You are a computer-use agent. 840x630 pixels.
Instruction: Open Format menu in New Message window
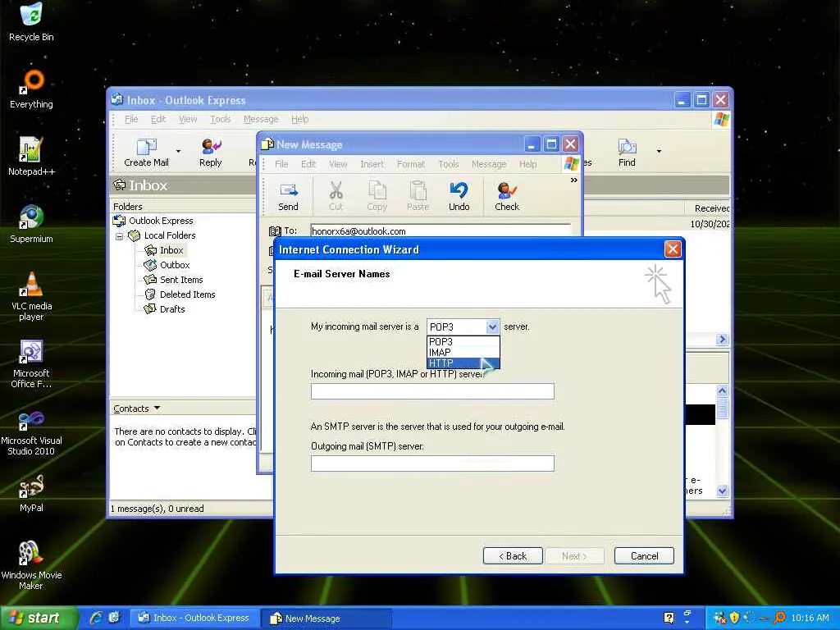[x=410, y=164]
